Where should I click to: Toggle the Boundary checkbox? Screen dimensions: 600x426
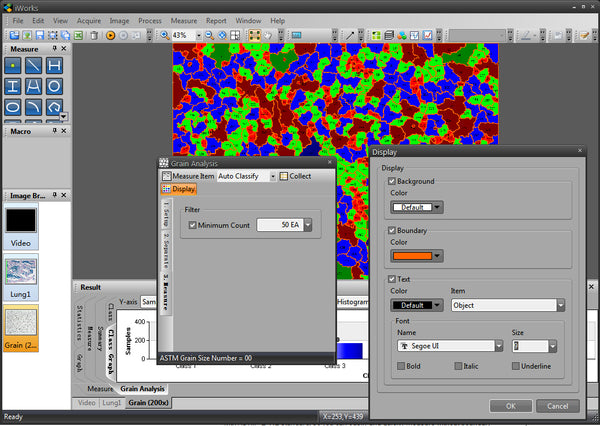[392, 230]
